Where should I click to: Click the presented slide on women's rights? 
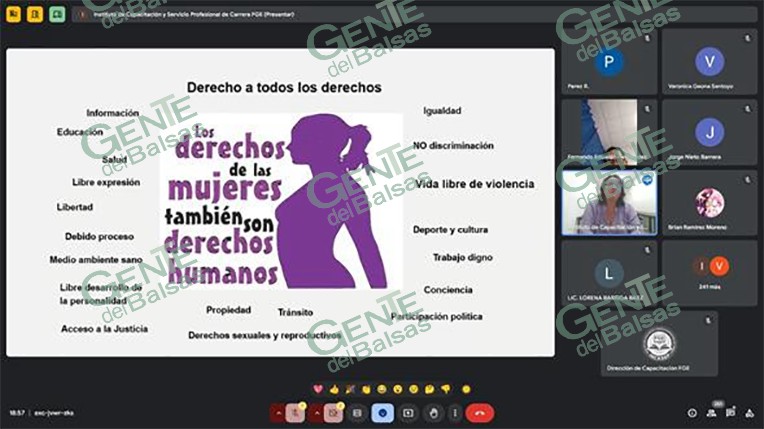point(281,202)
